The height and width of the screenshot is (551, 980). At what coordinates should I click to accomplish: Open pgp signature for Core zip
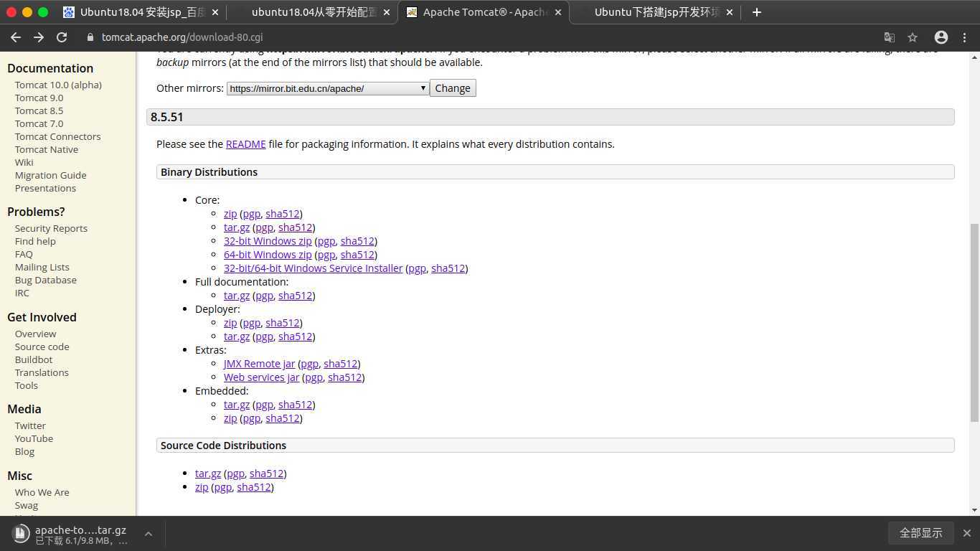click(x=251, y=214)
